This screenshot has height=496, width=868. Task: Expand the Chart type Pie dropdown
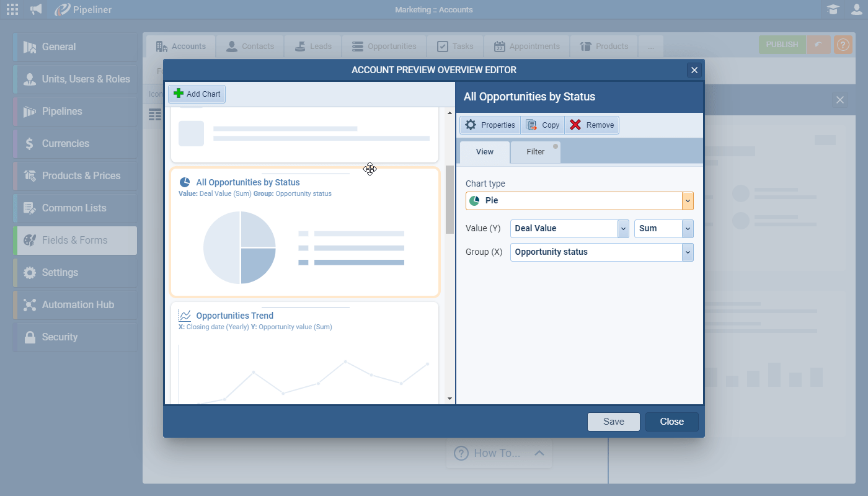click(688, 201)
